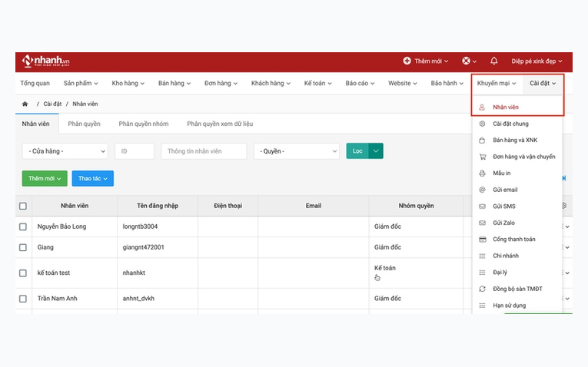
Task: Click the list icon for Đại lý
Action: (482, 273)
